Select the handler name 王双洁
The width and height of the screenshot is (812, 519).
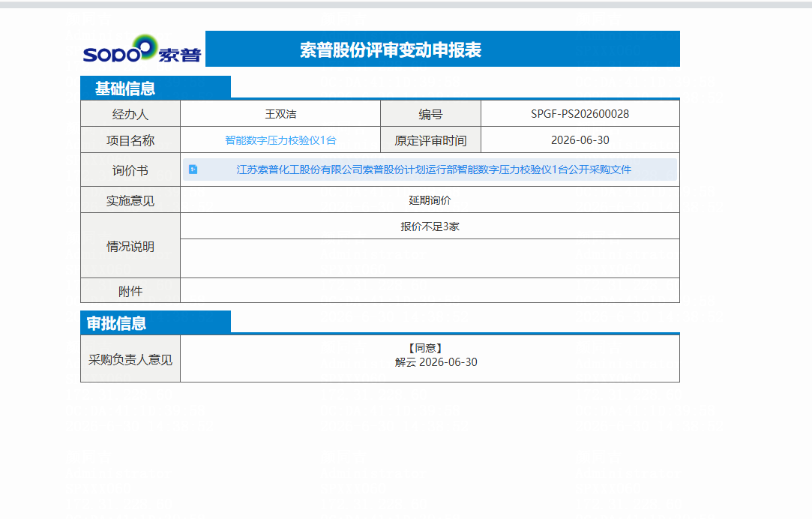pyautogui.click(x=280, y=114)
